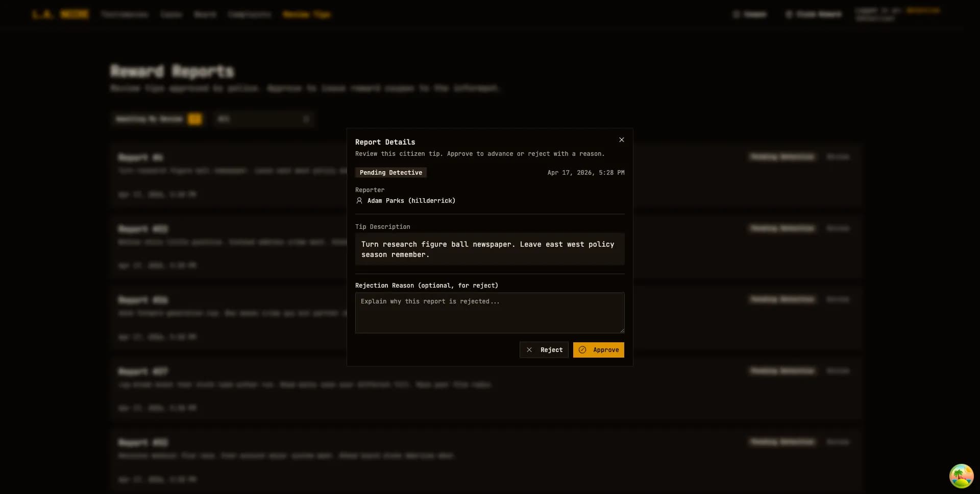
Task: Click the Report Details heading
Action: (x=385, y=142)
